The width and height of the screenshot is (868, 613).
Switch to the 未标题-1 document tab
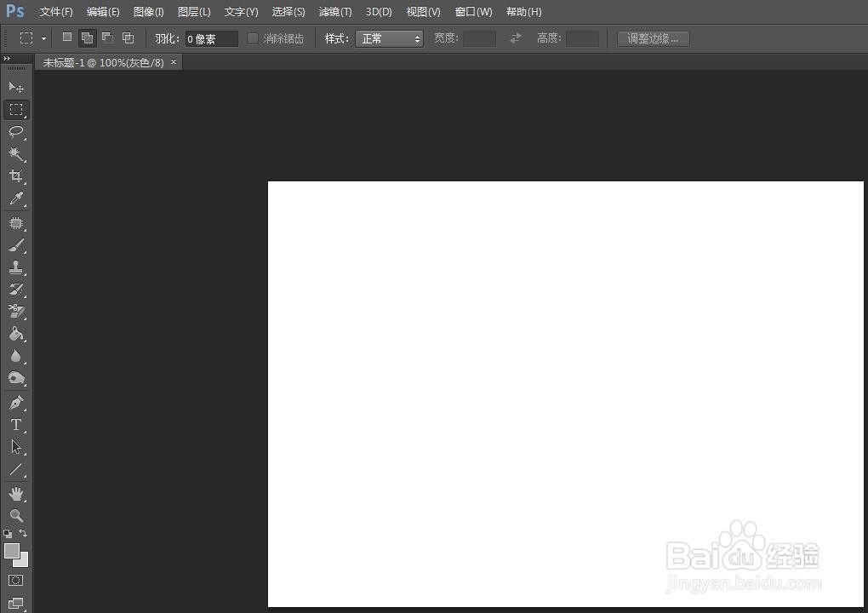(x=103, y=62)
